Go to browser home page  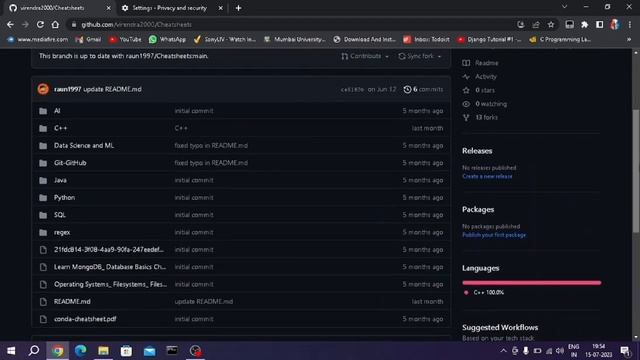point(55,24)
